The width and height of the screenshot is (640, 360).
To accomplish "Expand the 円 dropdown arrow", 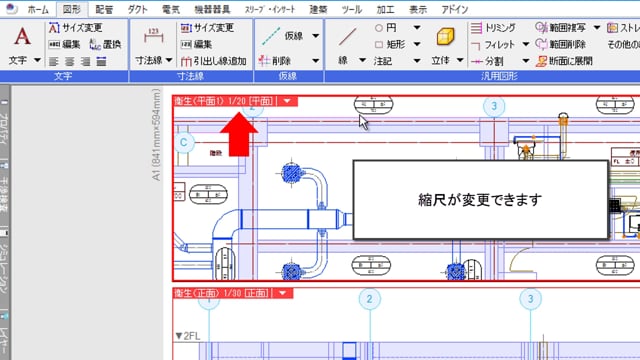I will pos(417,28).
